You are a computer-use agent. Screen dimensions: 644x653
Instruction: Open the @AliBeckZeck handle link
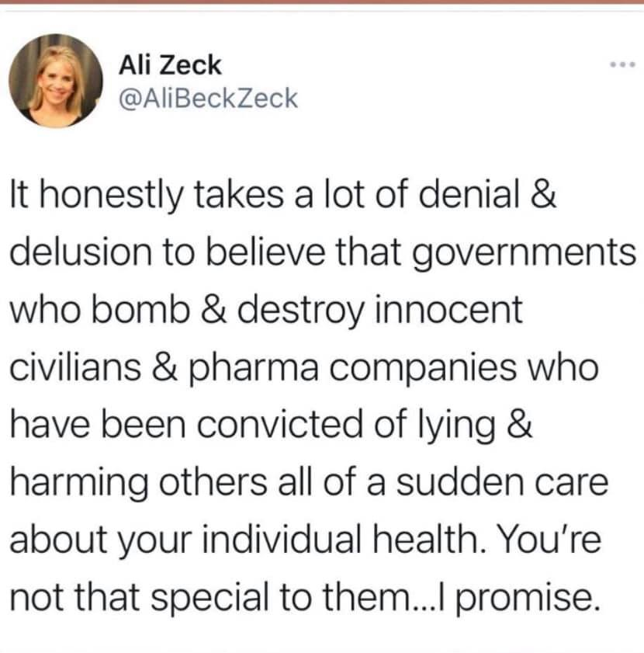(208, 99)
